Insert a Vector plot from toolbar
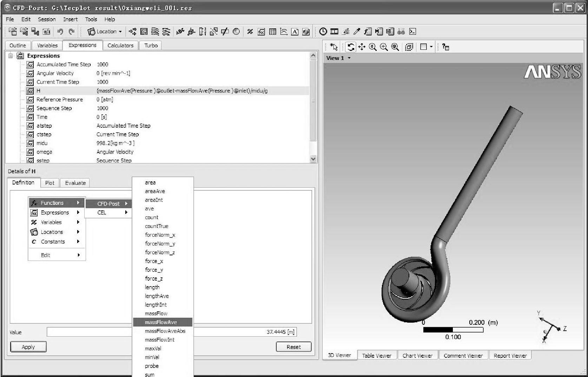588x377 pixels. [133, 32]
